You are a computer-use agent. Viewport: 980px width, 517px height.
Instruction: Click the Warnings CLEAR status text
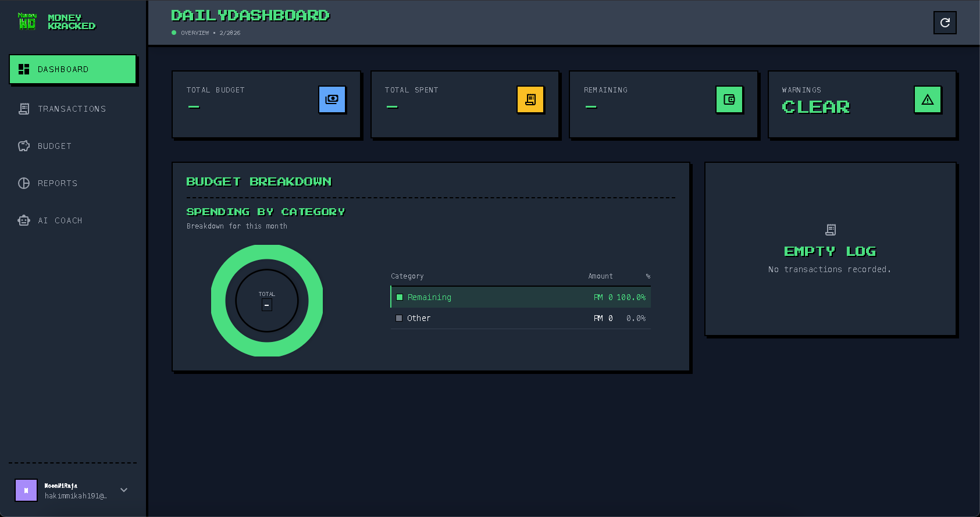point(815,107)
